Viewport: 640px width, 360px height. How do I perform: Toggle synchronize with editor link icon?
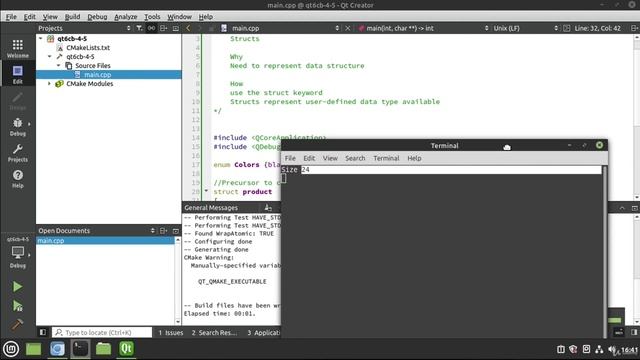(x=151, y=28)
